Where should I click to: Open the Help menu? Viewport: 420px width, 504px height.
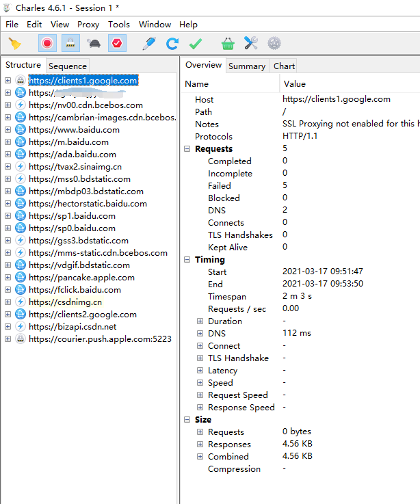click(x=188, y=25)
